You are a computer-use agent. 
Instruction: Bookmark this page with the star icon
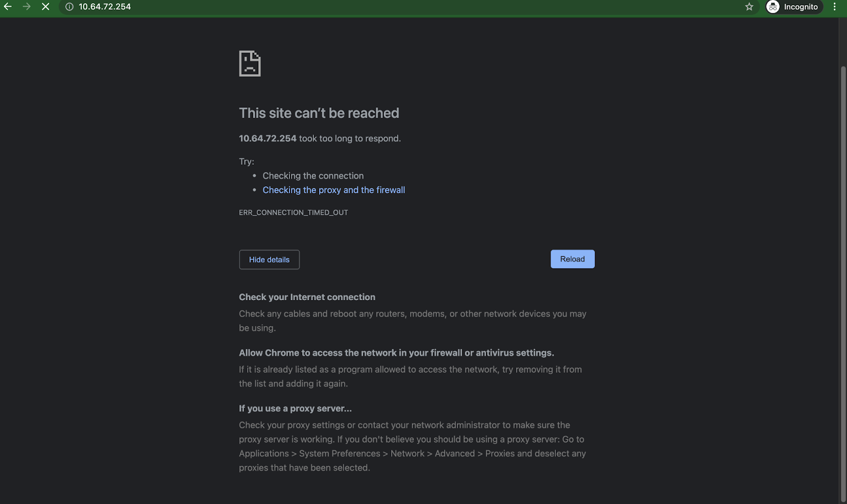[749, 7]
